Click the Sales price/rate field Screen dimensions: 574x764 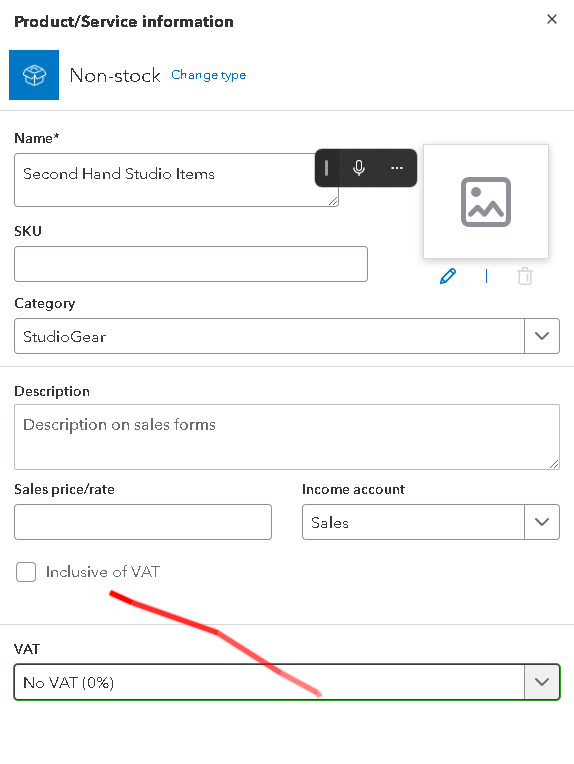[143, 522]
